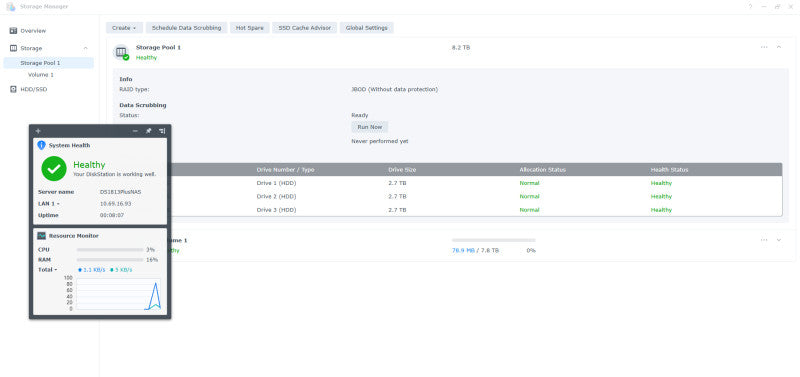Add a widget with the plus icon
800x377 pixels.
(x=38, y=131)
